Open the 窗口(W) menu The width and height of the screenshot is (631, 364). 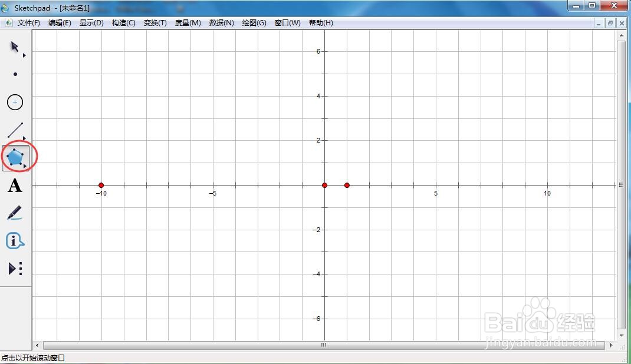pos(287,23)
